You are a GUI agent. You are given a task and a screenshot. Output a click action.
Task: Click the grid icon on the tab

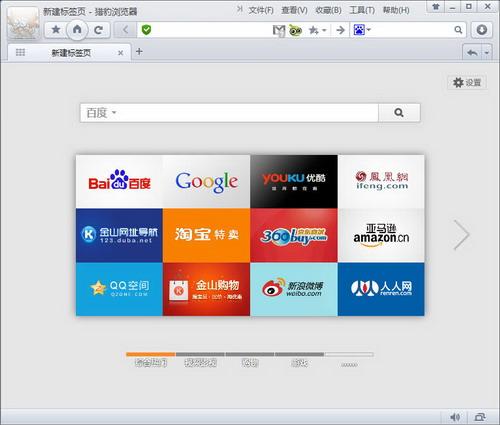(x=20, y=52)
